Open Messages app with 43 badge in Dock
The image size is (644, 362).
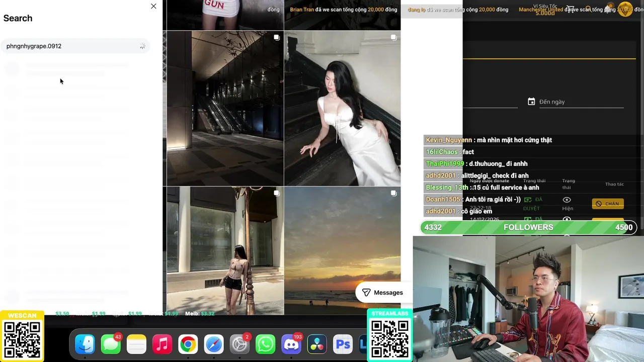tap(111, 344)
